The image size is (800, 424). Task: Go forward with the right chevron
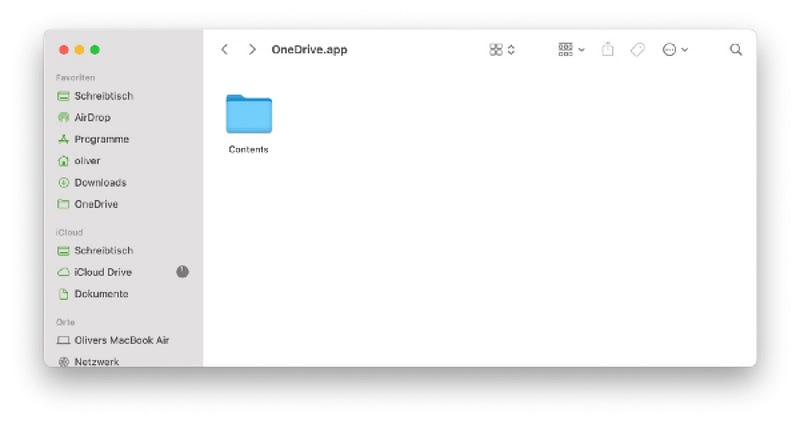252,49
